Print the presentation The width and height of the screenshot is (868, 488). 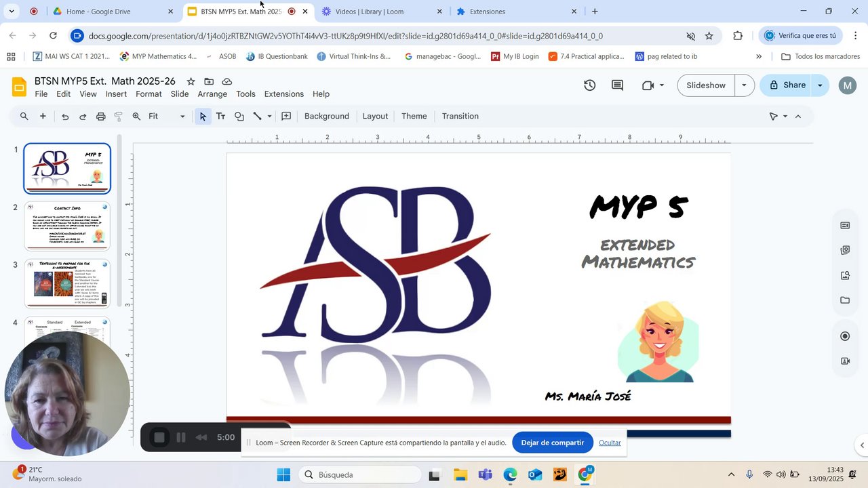pos(101,117)
